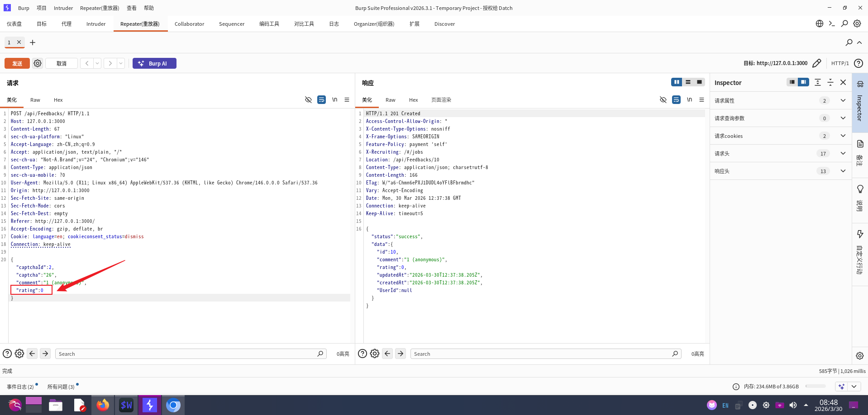Click the 取消 cancel button
The width and height of the screenshot is (868, 415).
click(x=62, y=63)
